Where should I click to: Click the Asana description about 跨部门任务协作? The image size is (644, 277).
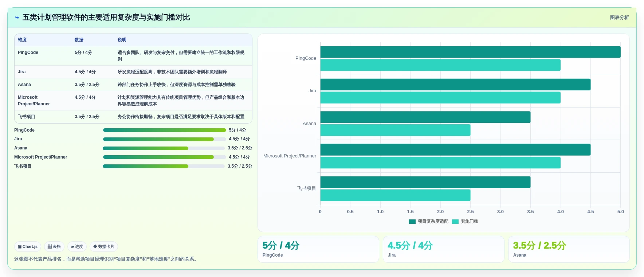[x=176, y=85]
